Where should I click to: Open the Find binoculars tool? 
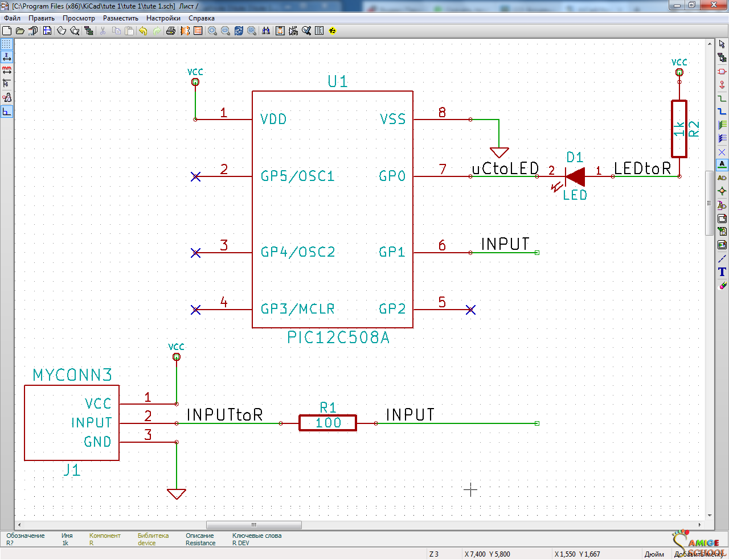266,31
